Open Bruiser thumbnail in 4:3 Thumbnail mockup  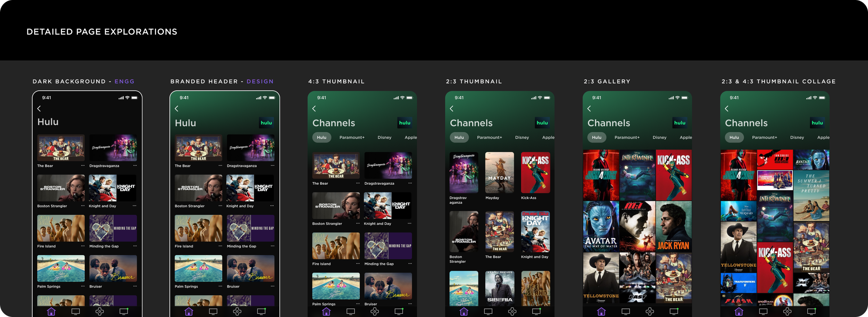388,286
